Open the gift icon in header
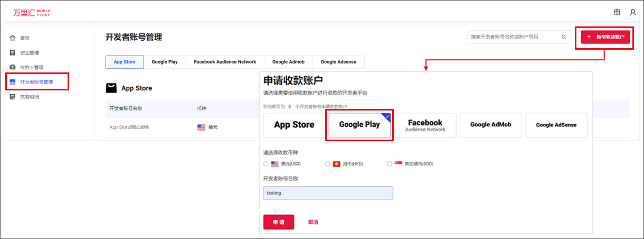644x239 pixels. [617, 12]
